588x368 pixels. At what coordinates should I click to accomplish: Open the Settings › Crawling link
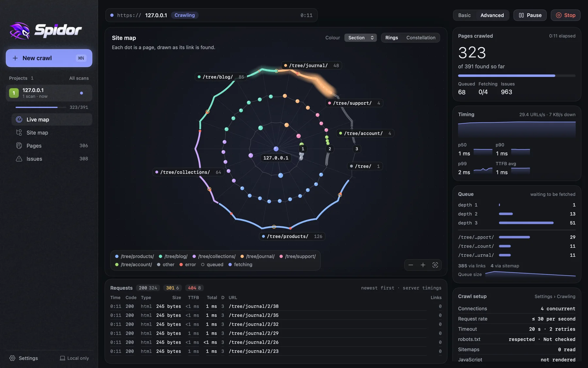coord(555,296)
